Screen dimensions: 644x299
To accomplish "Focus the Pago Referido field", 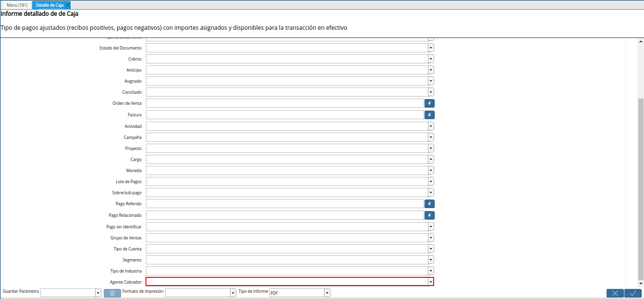I will 285,204.
